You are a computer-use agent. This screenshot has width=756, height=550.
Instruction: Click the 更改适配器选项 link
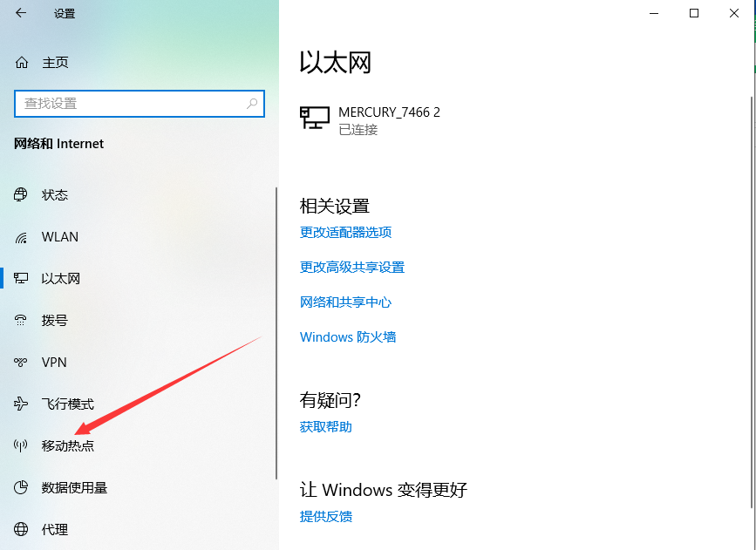tap(345, 233)
